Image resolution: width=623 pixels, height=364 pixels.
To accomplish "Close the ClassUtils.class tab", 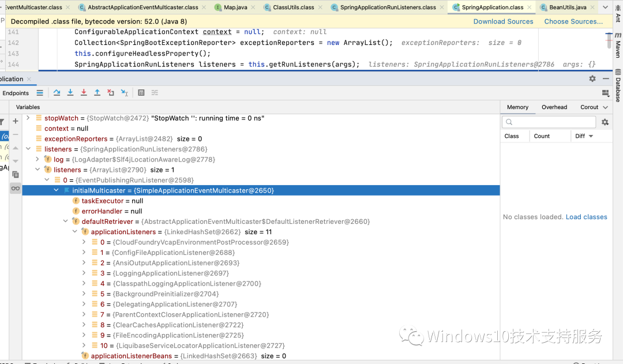I will (x=320, y=7).
